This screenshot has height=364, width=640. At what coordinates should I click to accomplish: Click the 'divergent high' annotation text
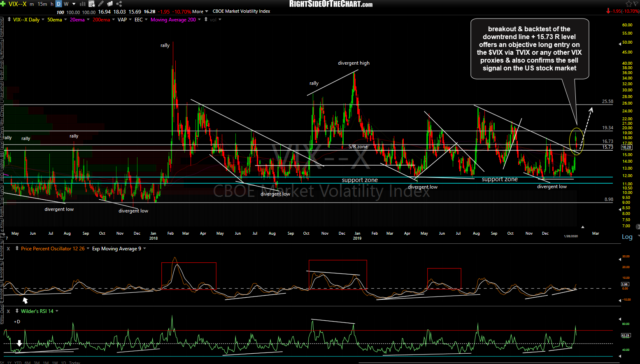(x=353, y=63)
